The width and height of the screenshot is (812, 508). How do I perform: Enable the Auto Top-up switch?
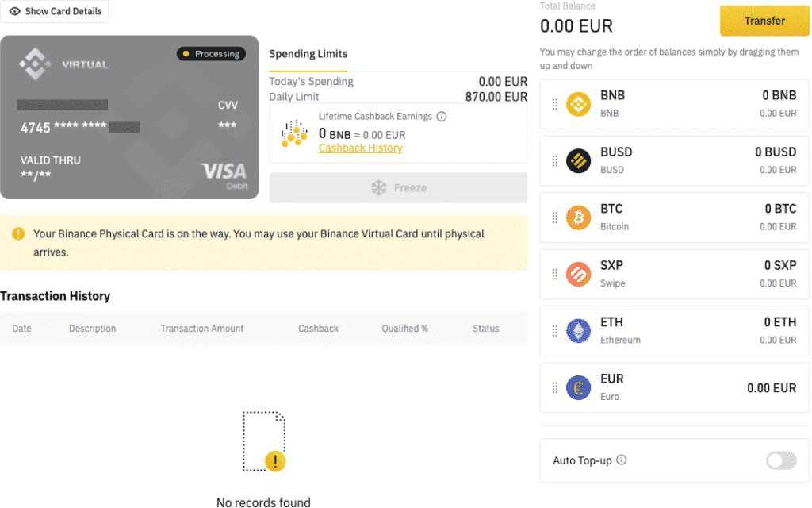pos(781,460)
